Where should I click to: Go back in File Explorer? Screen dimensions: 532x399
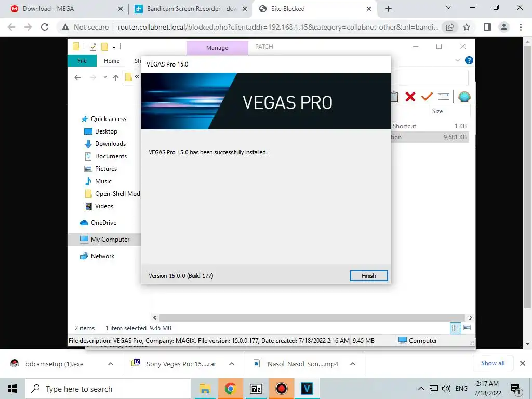coord(77,77)
